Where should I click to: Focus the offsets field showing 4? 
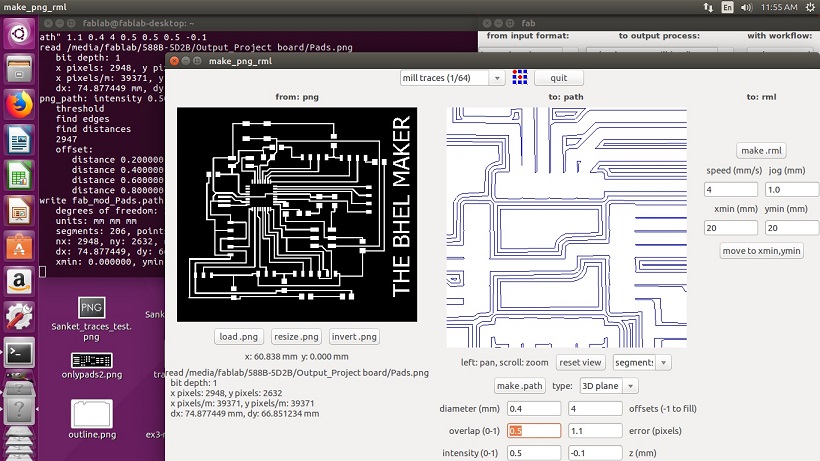(595, 409)
